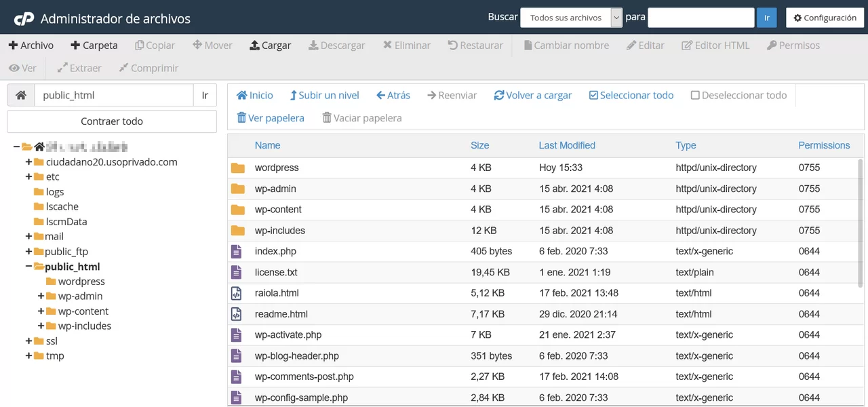The width and height of the screenshot is (868, 407).
Task: Click the Descargar toolbar button
Action: [x=336, y=45]
